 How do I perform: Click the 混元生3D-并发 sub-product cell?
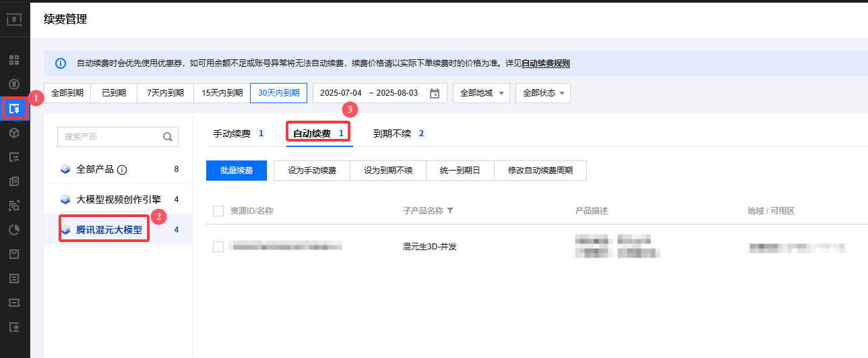pos(430,247)
